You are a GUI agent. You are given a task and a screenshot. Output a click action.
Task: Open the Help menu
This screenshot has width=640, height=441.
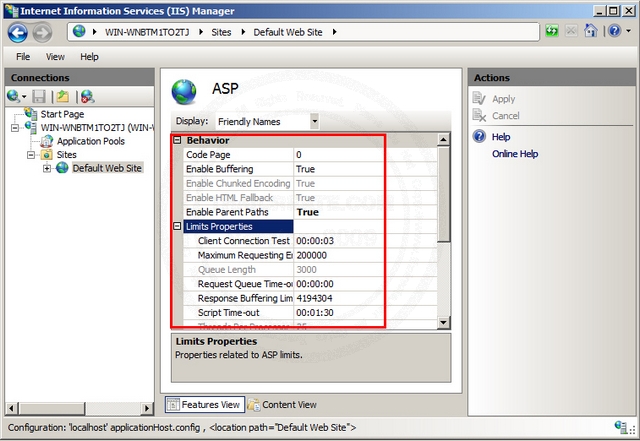tap(89, 57)
